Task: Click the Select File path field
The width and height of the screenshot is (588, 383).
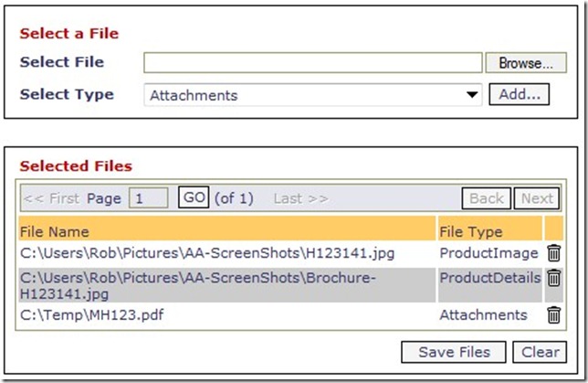Action: pos(312,62)
